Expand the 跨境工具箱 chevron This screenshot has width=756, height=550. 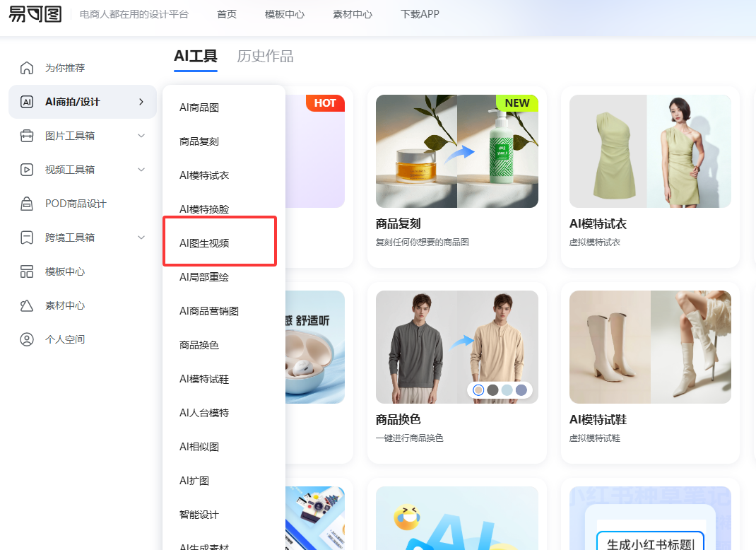click(141, 238)
